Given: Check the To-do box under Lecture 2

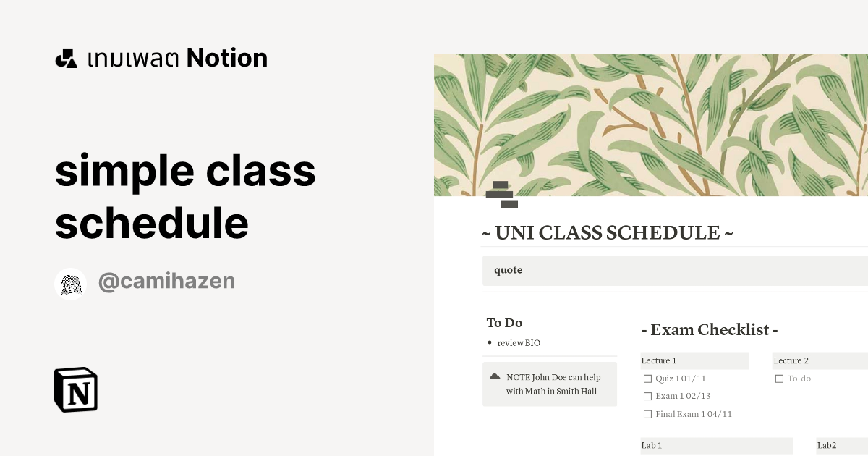Looking at the screenshot, I should 779,378.
